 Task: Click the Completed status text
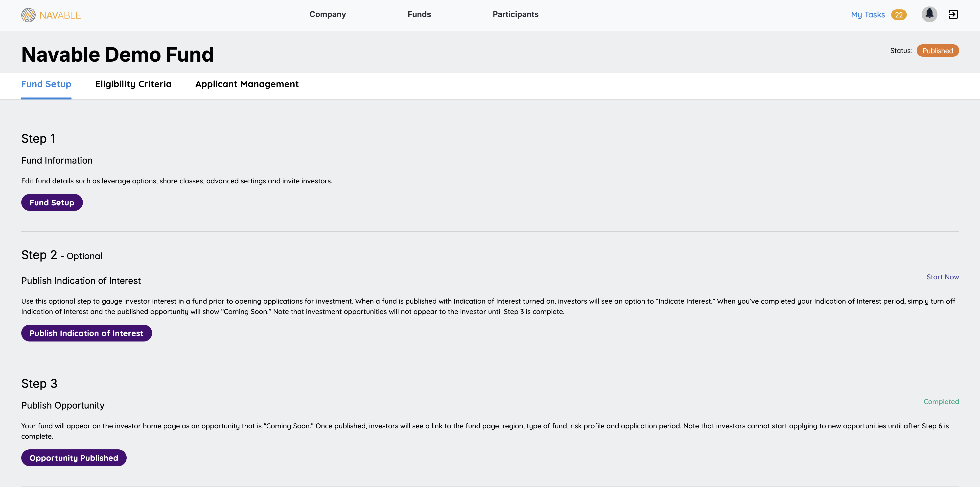(x=941, y=402)
